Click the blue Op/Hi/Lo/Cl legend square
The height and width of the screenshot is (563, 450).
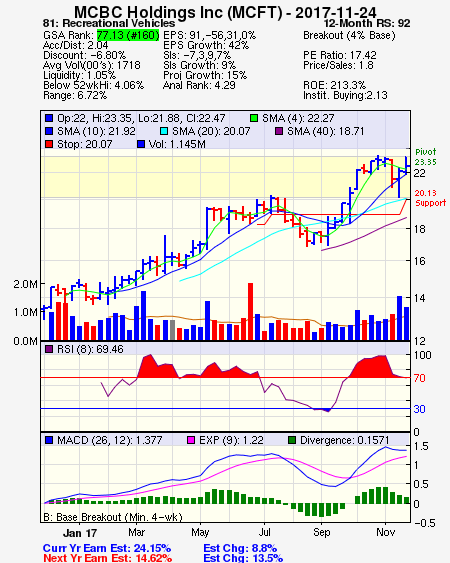pyautogui.click(x=49, y=118)
